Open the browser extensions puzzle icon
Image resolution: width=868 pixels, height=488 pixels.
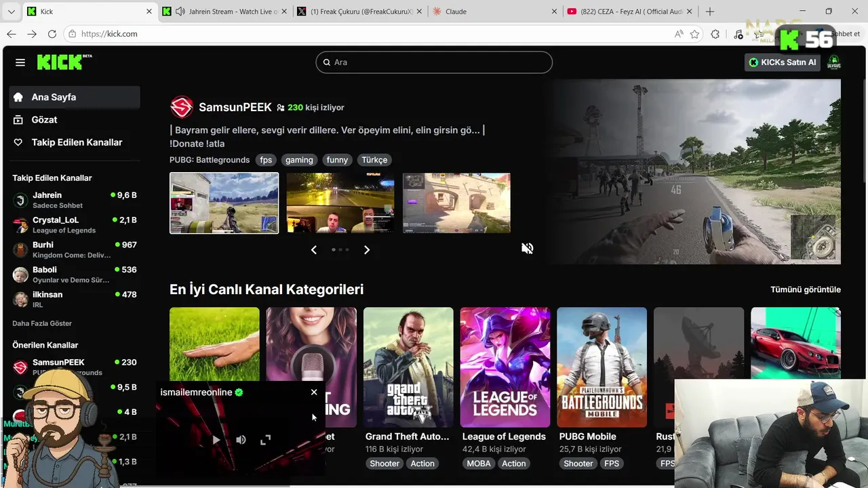pyautogui.click(x=715, y=34)
